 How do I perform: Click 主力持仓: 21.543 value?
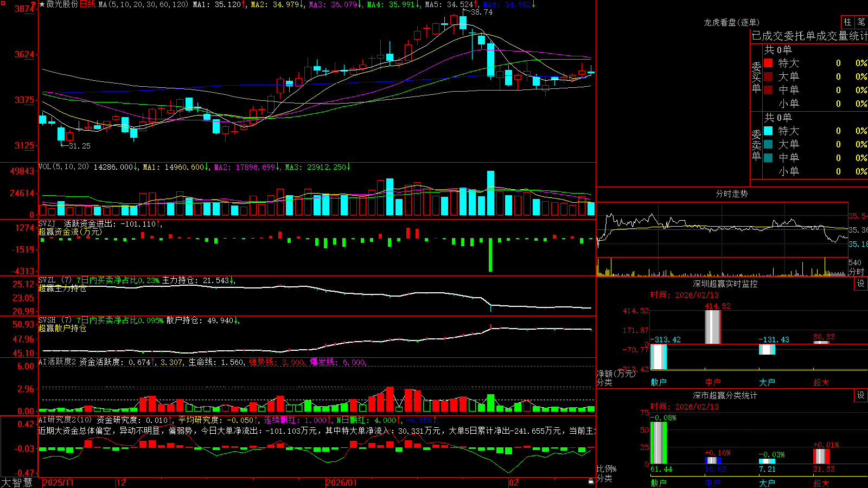196,280
